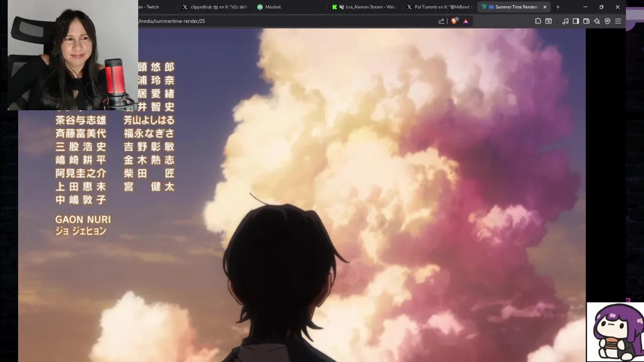Viewport: 644px width, 362px height.
Task: Open a new browser tab
Action: pos(557,7)
